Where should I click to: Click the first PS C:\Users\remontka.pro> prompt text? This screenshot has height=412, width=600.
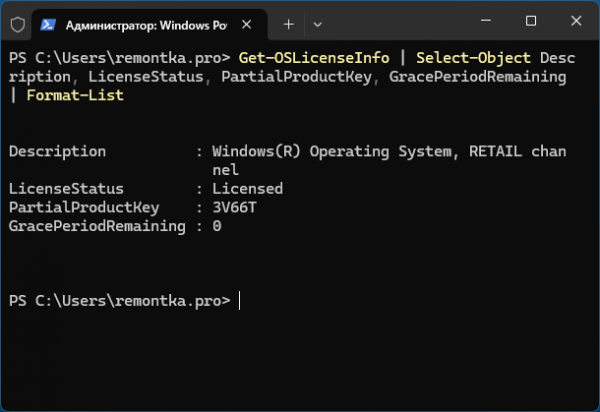pos(119,58)
